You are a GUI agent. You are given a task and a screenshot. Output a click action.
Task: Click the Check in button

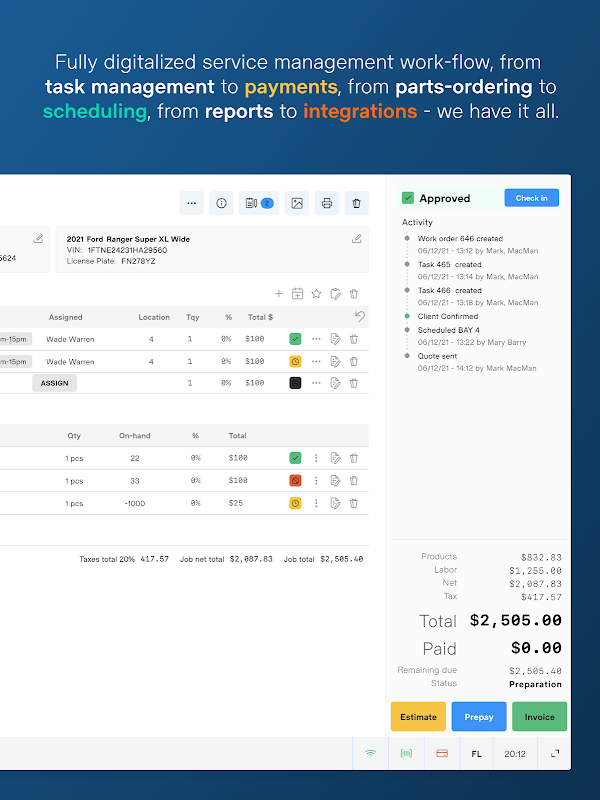tap(532, 198)
